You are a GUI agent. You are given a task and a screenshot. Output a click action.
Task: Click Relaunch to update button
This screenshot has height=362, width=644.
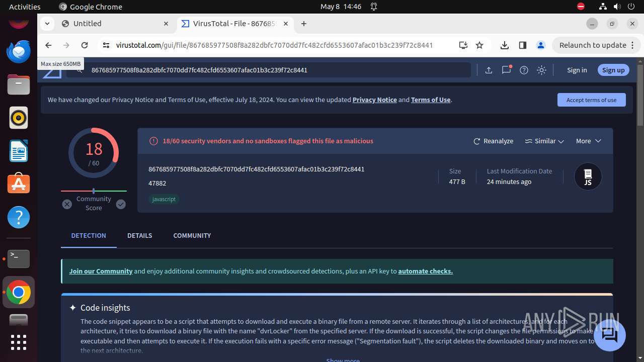[593, 45]
